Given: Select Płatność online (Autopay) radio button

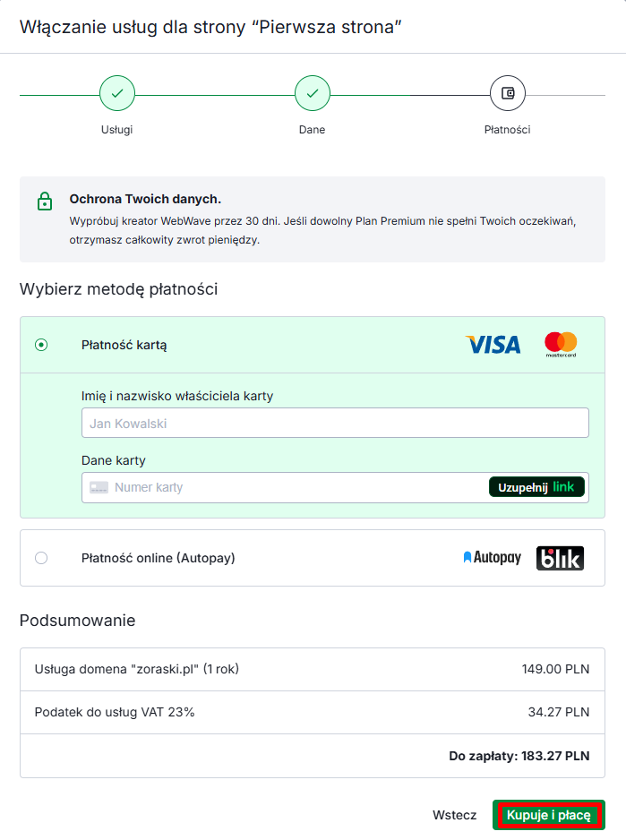Looking at the screenshot, I should (41, 558).
